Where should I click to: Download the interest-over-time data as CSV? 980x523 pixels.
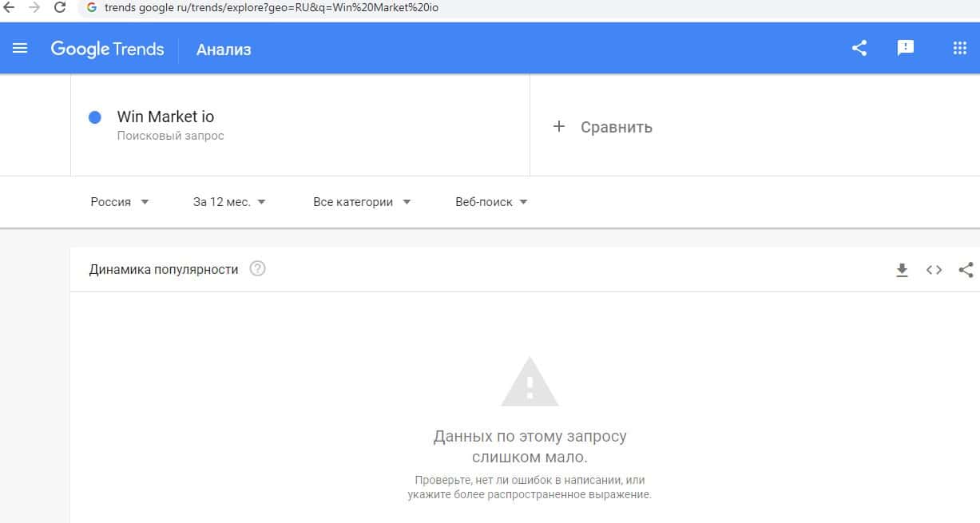(x=902, y=270)
